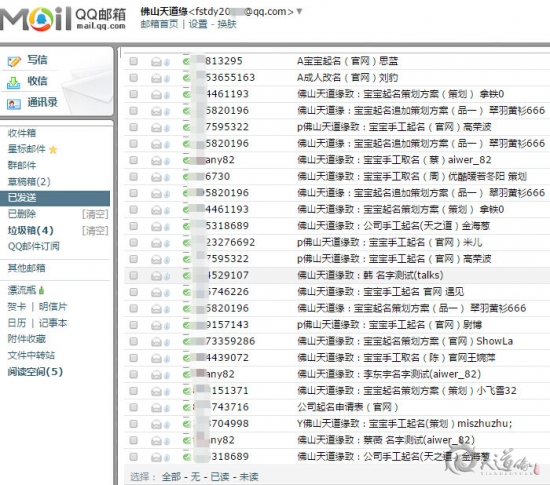Open the 贺卡 greeting cards link
550x485 pixels.
click(17, 307)
